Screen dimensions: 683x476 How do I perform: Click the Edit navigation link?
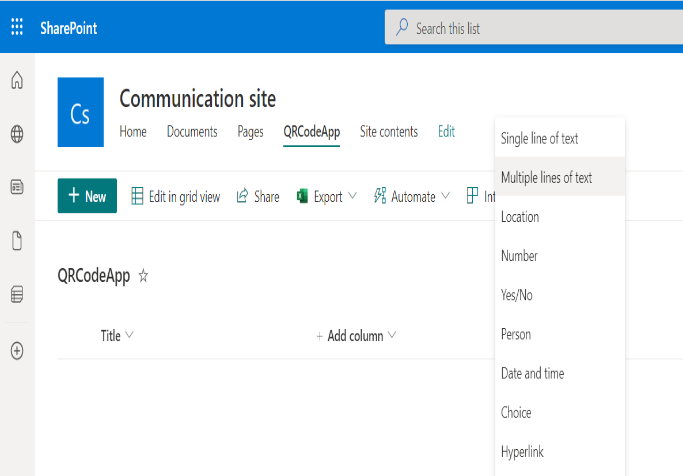(446, 132)
